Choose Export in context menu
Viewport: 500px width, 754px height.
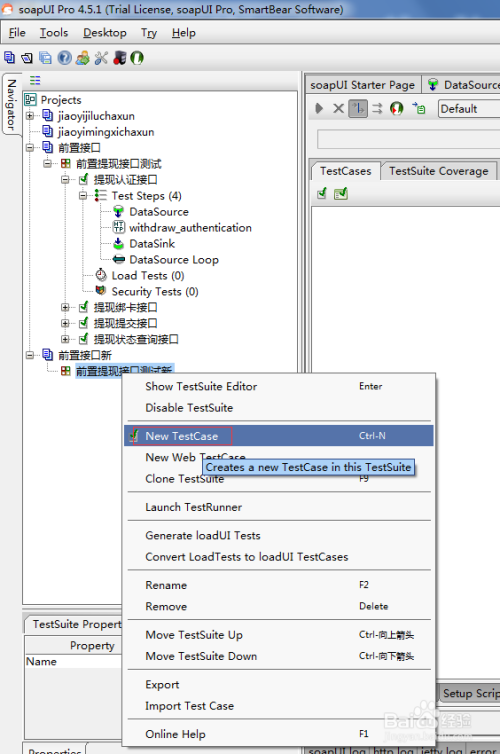pyautogui.click(x=278, y=684)
